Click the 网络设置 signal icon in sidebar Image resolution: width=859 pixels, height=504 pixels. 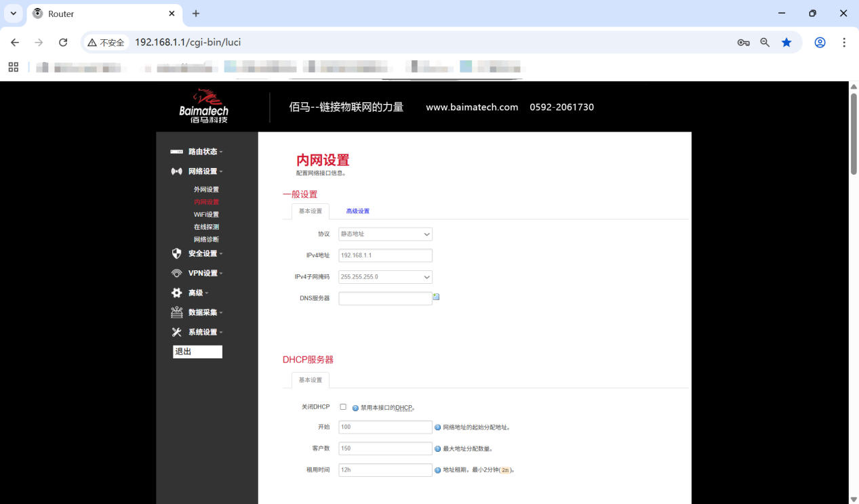pyautogui.click(x=176, y=171)
